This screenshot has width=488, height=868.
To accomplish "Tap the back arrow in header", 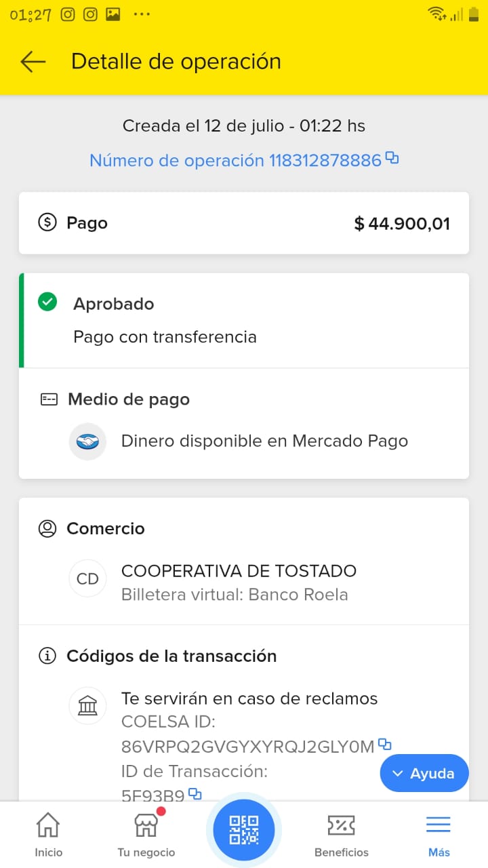I will (33, 62).
